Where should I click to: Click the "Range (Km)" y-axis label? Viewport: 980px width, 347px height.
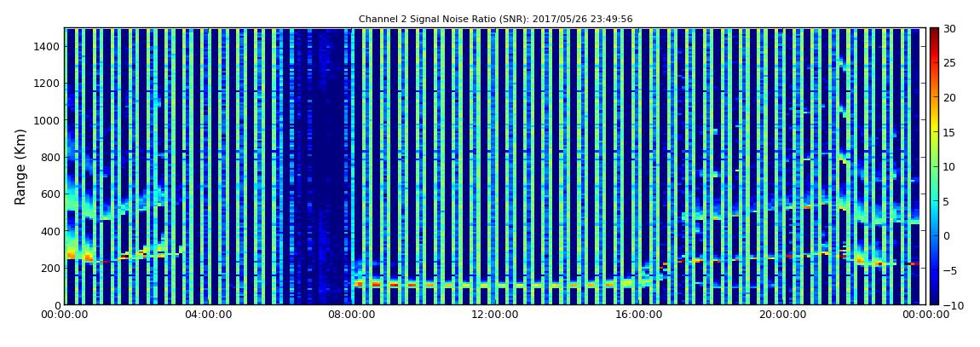pos(20,166)
